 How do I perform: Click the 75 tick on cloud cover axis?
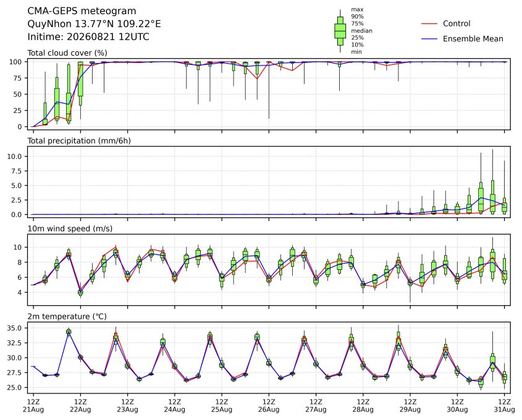17,78
